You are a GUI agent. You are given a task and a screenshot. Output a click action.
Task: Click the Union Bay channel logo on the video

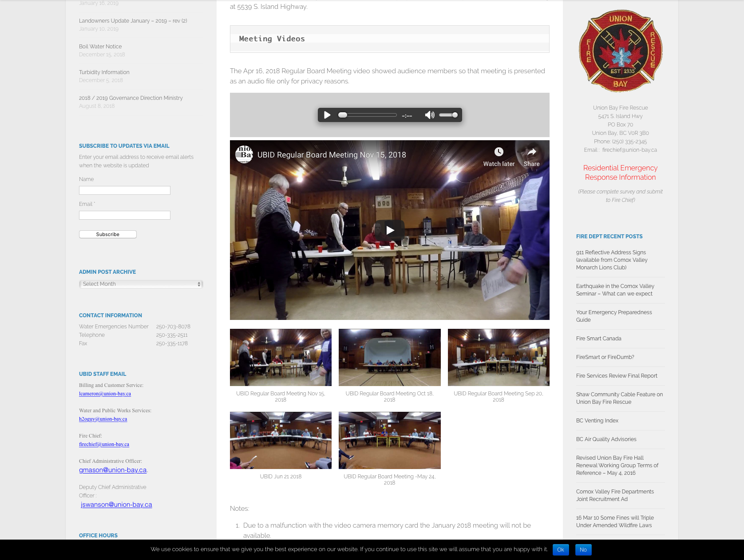pos(244,154)
